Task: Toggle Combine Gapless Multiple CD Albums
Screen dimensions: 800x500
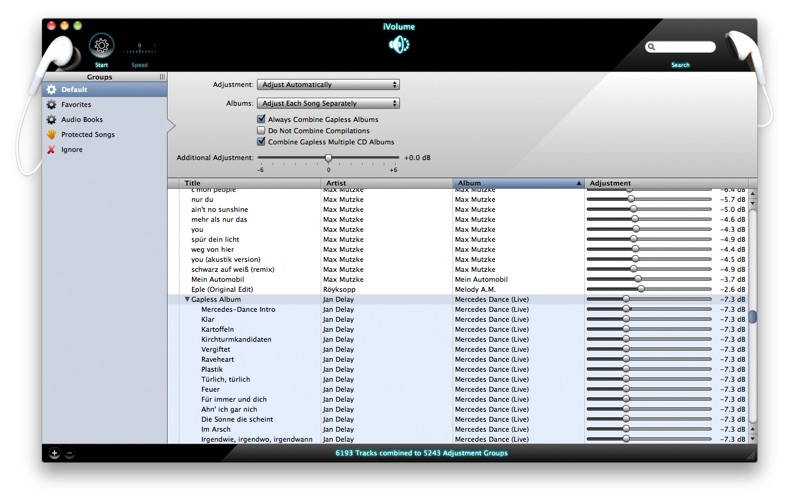Action: (x=261, y=142)
